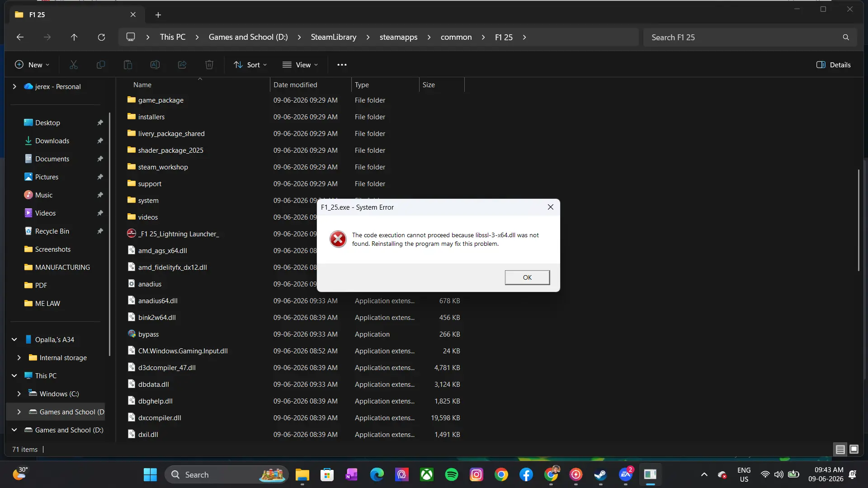The image size is (868, 488).
Task: Close the F1 25 tab
Action: tap(133, 14)
